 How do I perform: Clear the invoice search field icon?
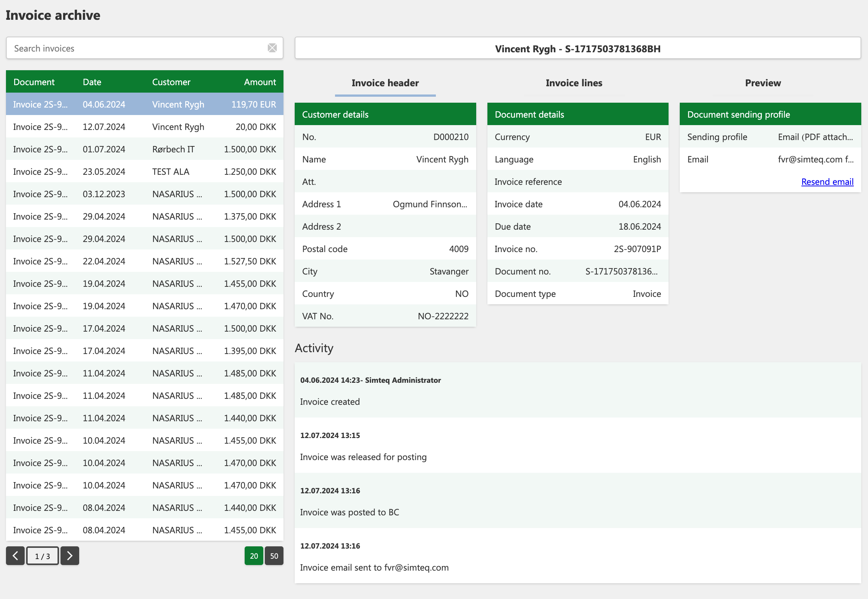coord(272,48)
